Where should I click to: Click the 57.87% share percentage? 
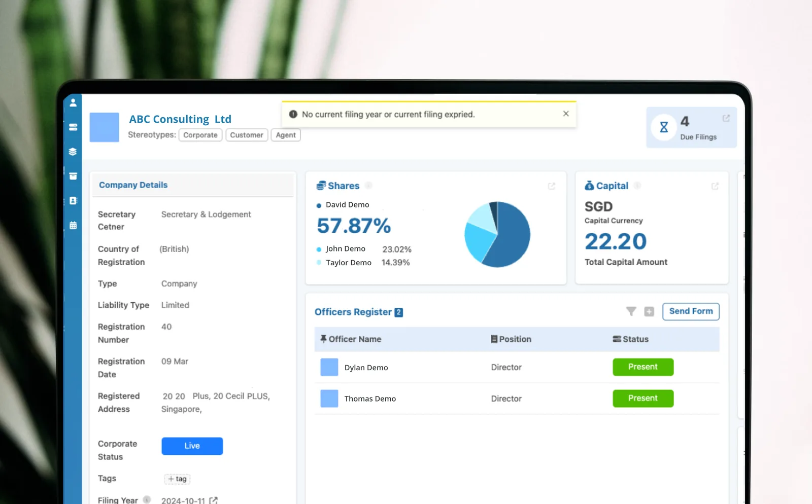[354, 226]
